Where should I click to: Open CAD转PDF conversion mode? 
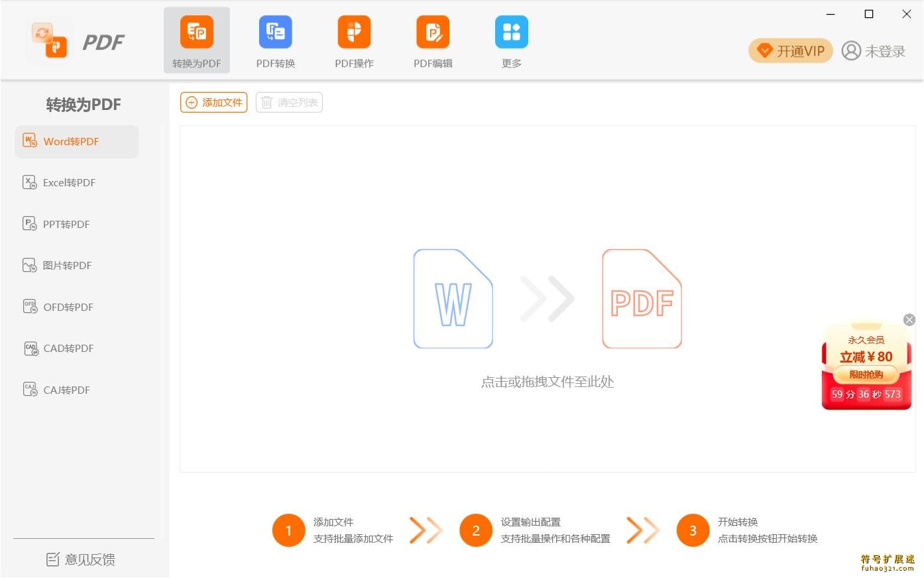[68, 349]
